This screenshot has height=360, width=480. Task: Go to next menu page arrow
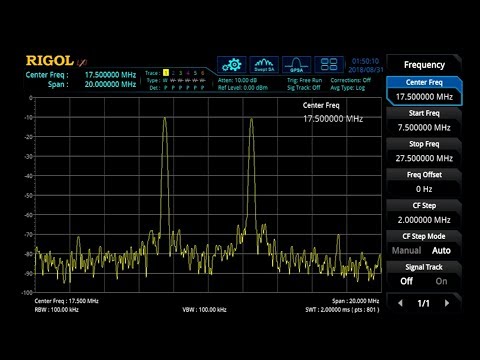[447, 303]
